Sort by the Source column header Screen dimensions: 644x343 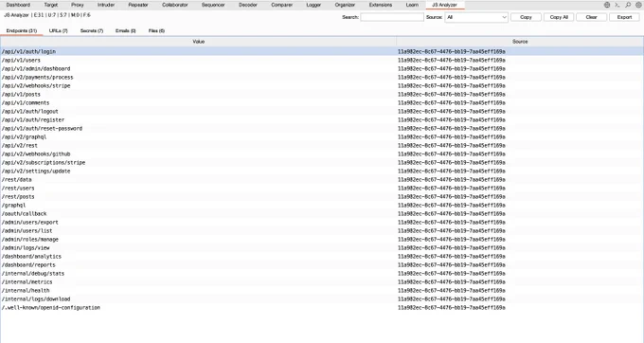coord(520,42)
